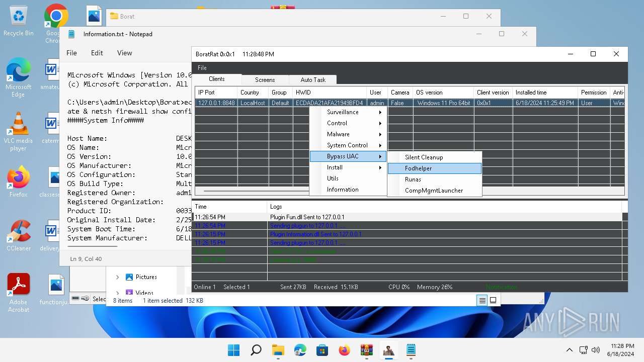Click client list horizontal scrollbar
The height and width of the screenshot is (362, 644).
pyautogui.click(x=256, y=191)
